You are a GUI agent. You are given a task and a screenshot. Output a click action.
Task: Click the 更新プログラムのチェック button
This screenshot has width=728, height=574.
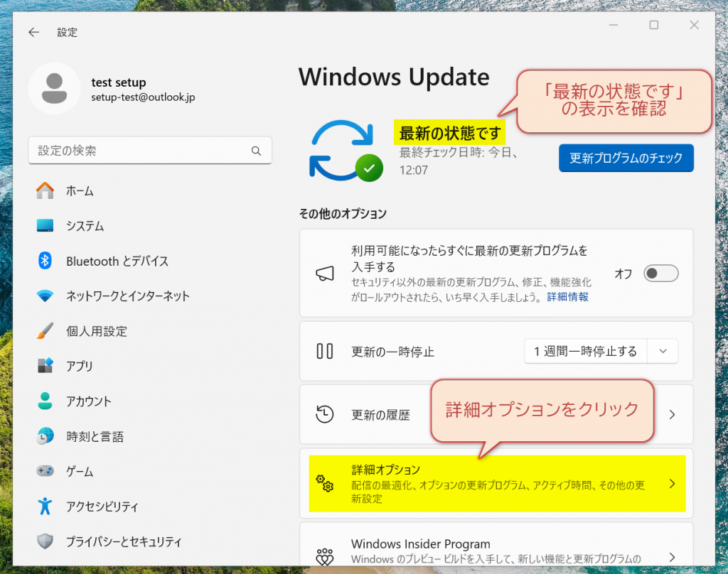[x=626, y=158]
